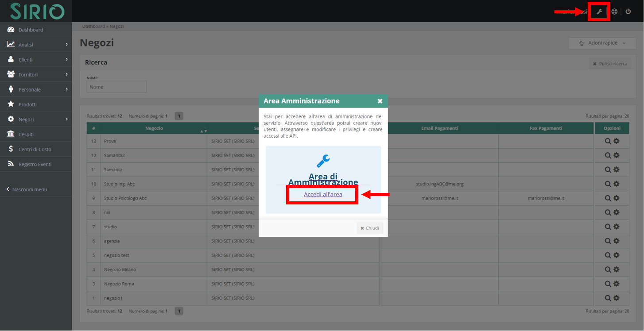Click Dashboard in the breadcrumb trail
The width and height of the screenshot is (644, 331).
(x=93, y=26)
